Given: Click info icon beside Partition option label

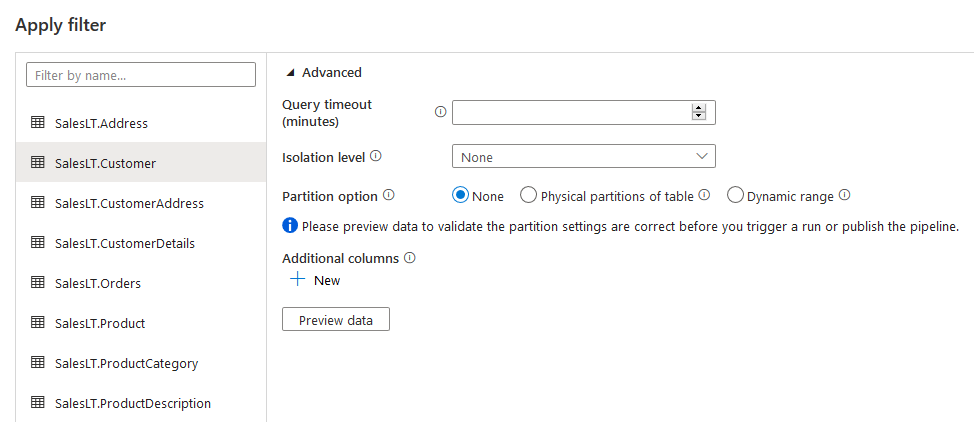Looking at the screenshot, I should (389, 196).
